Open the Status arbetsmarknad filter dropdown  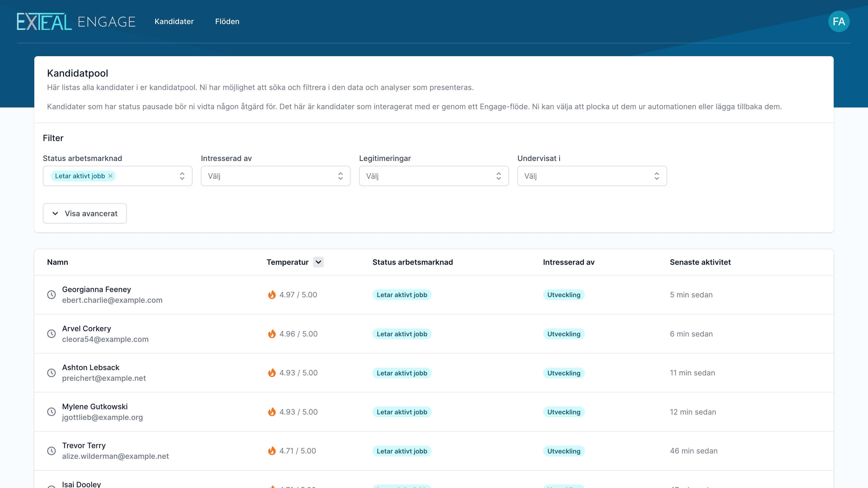coord(117,176)
